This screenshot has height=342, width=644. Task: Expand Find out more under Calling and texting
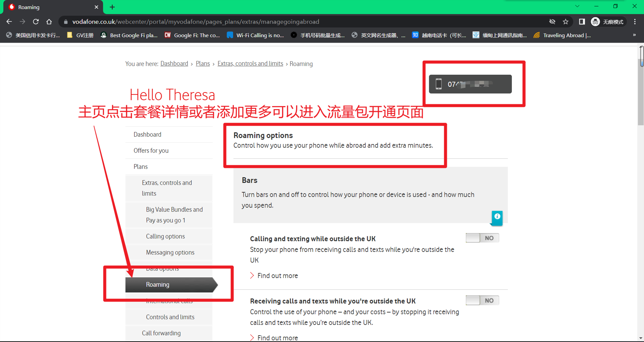coord(277,276)
